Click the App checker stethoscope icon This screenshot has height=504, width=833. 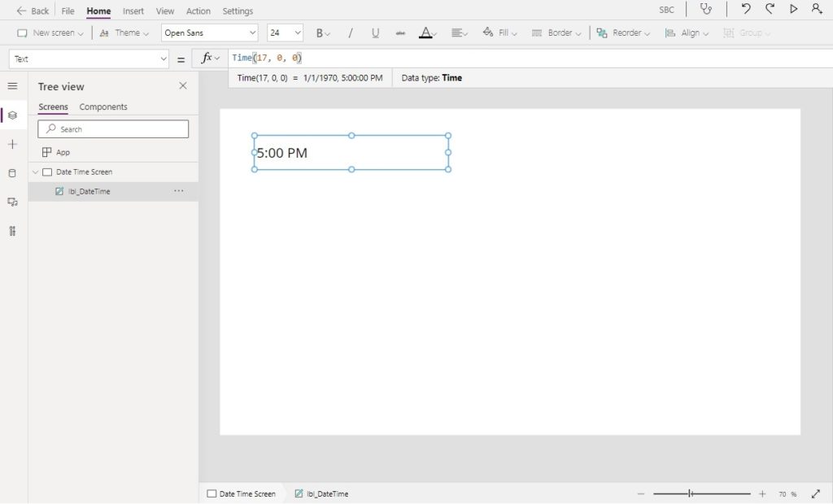pos(705,10)
